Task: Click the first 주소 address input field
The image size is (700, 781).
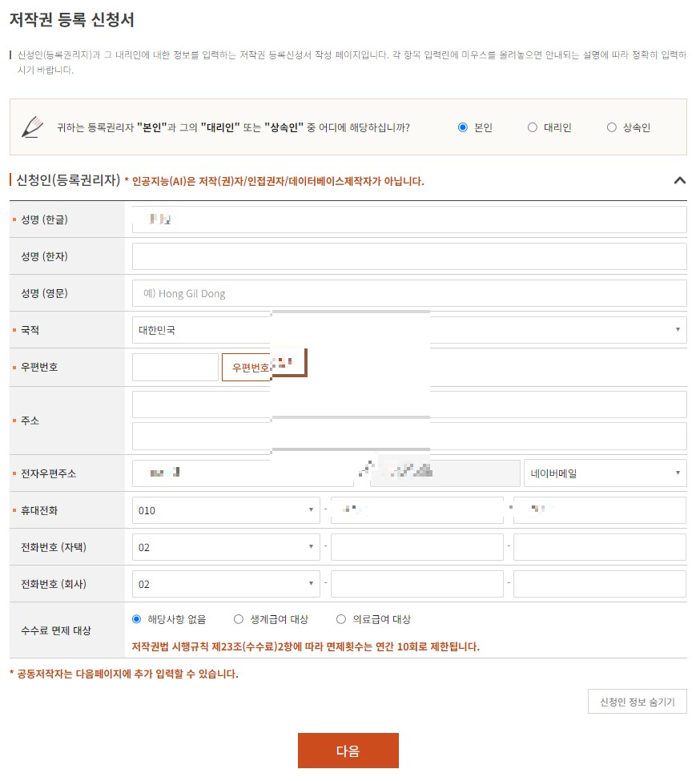Action: click(x=408, y=404)
